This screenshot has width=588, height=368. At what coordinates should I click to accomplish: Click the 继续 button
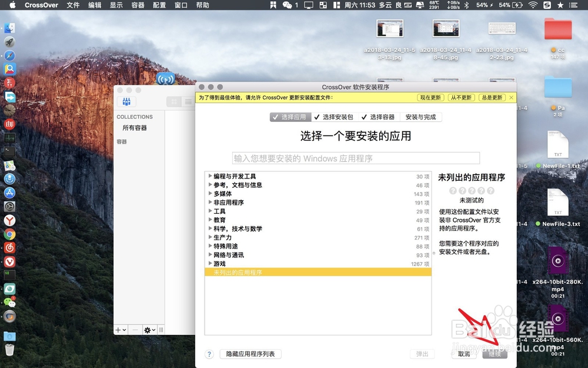495,354
